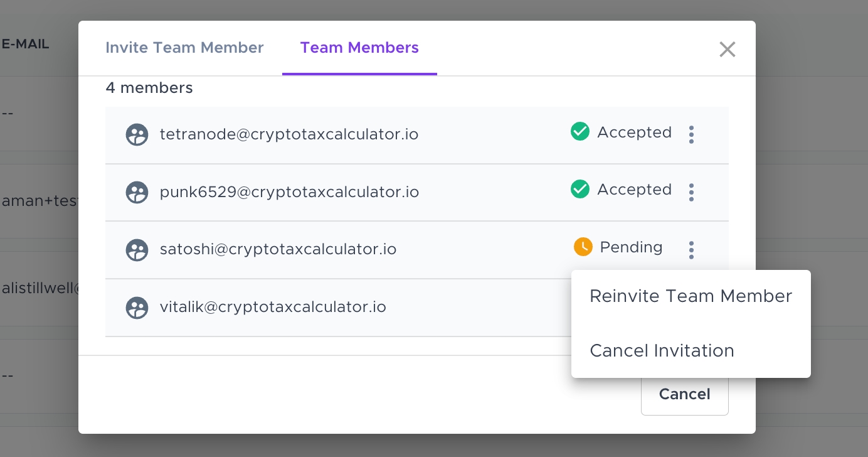
Task: Click the team icon beside tetranode email
Action: pos(137,135)
